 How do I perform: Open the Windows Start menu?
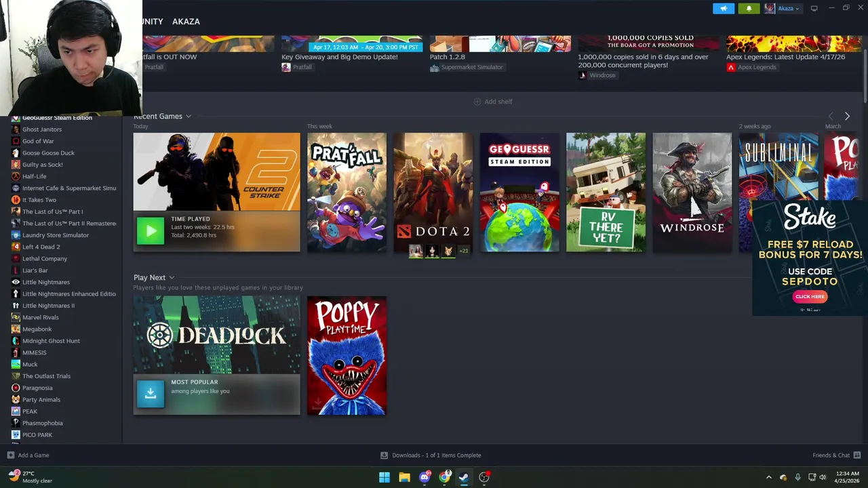384,477
